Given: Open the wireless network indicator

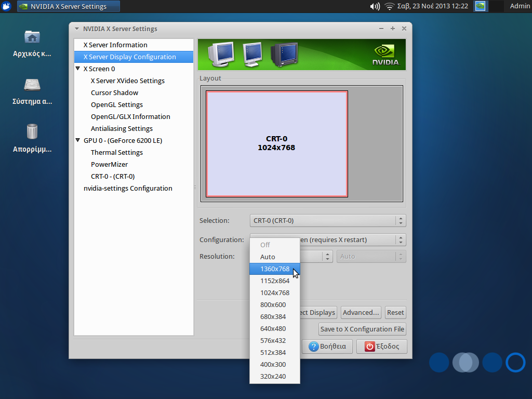Looking at the screenshot, I should click(x=390, y=6).
